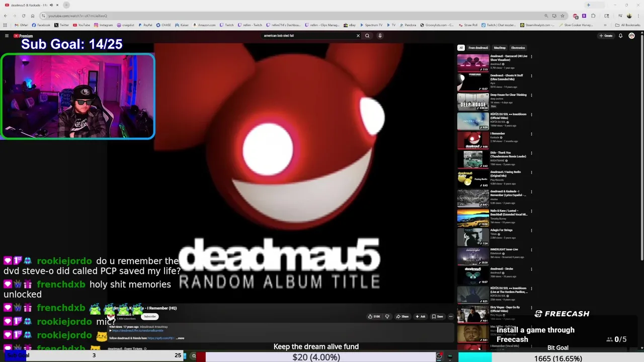
Task: Open options menu for Faxing Berlin
Action: [x=531, y=172]
